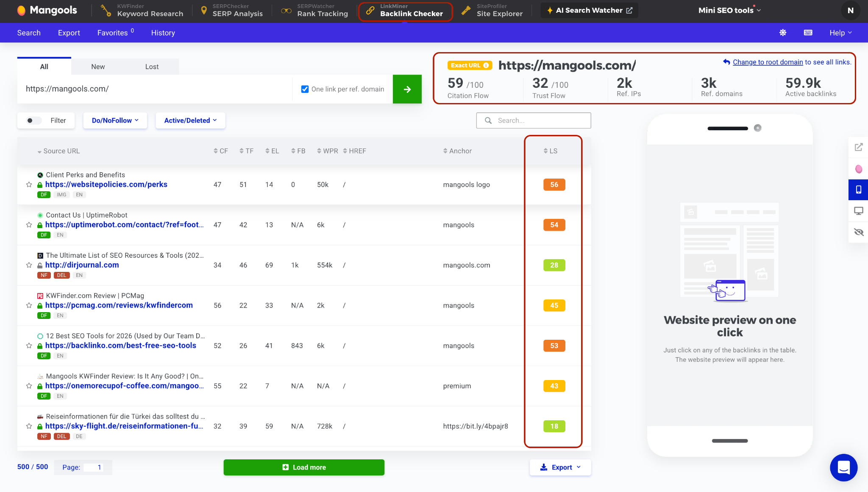
Task: Open SERPChecker SERP Analysis tool
Action: [231, 11]
